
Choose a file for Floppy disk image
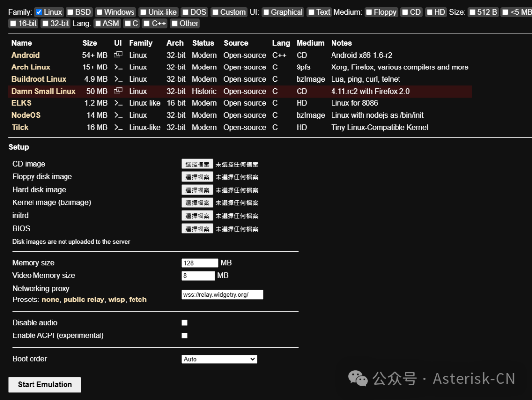[197, 177]
